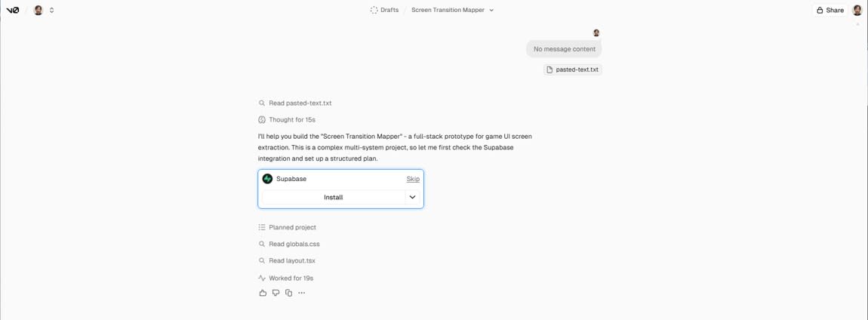Expand the Thought for 15s reasoning
The height and width of the screenshot is (320, 868).
click(291, 120)
